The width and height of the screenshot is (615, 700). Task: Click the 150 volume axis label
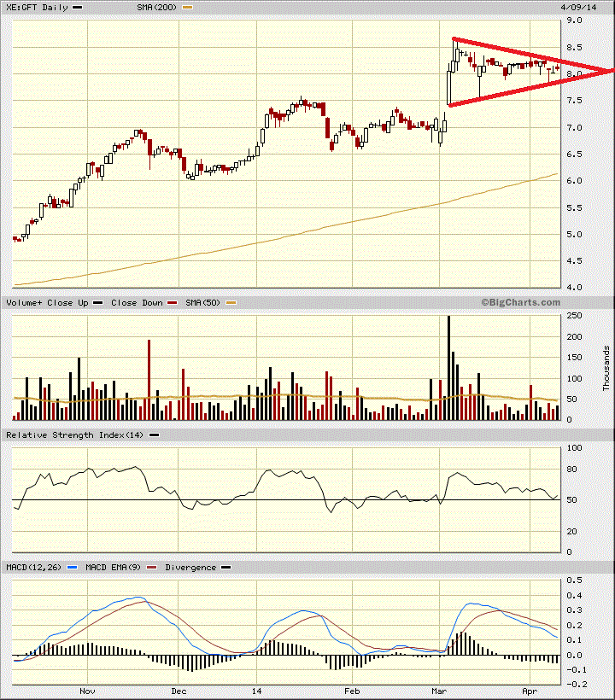[574, 358]
